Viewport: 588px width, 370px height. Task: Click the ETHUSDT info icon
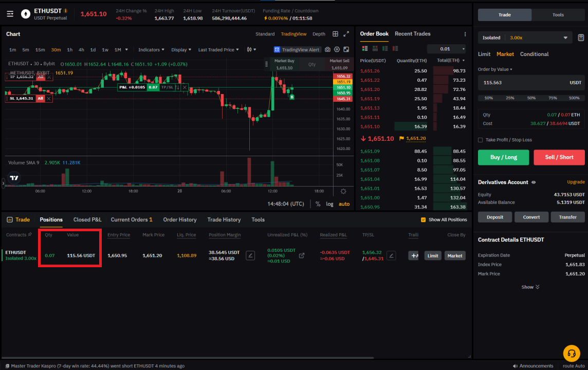coord(66,11)
